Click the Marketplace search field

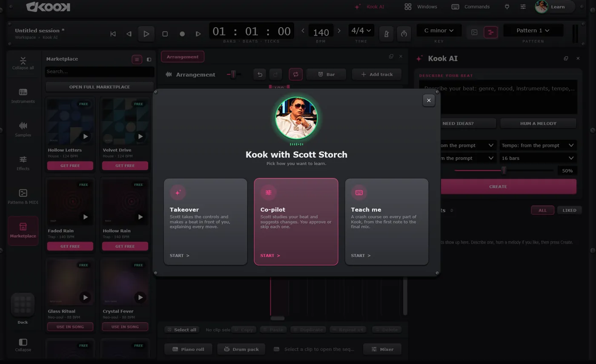click(x=100, y=71)
